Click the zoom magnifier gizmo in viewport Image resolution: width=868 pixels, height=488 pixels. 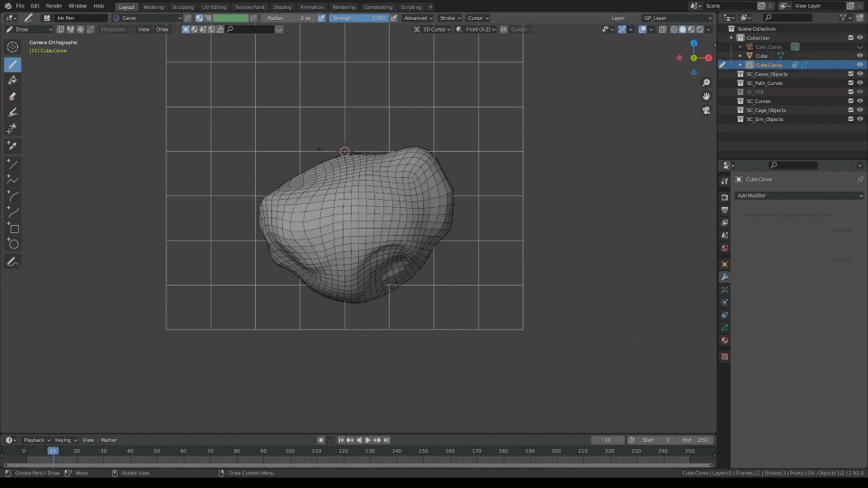coord(706,82)
